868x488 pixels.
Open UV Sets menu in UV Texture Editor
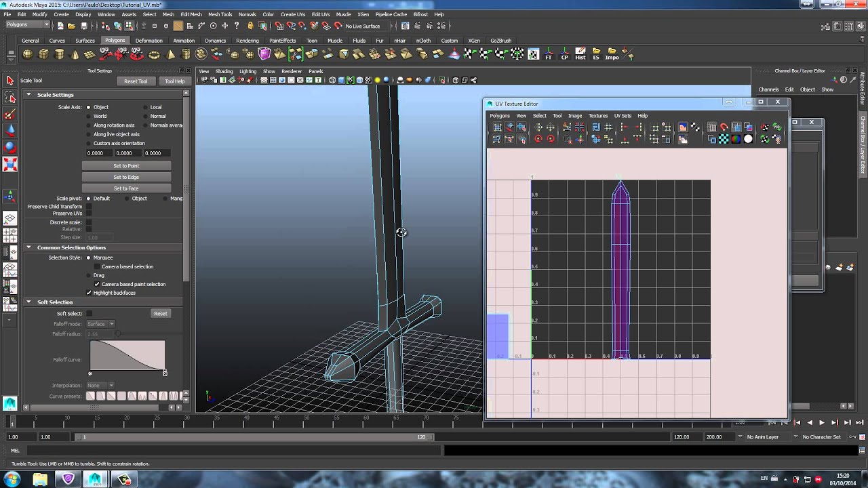pyautogui.click(x=623, y=115)
